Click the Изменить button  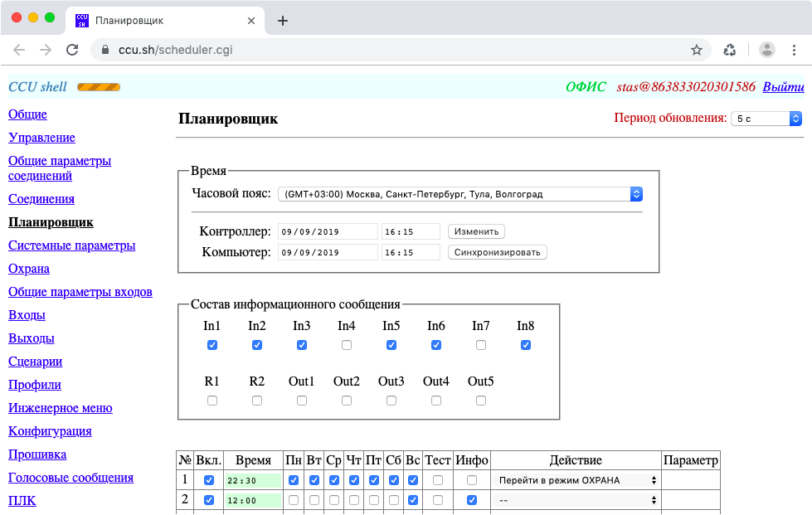[x=476, y=231]
